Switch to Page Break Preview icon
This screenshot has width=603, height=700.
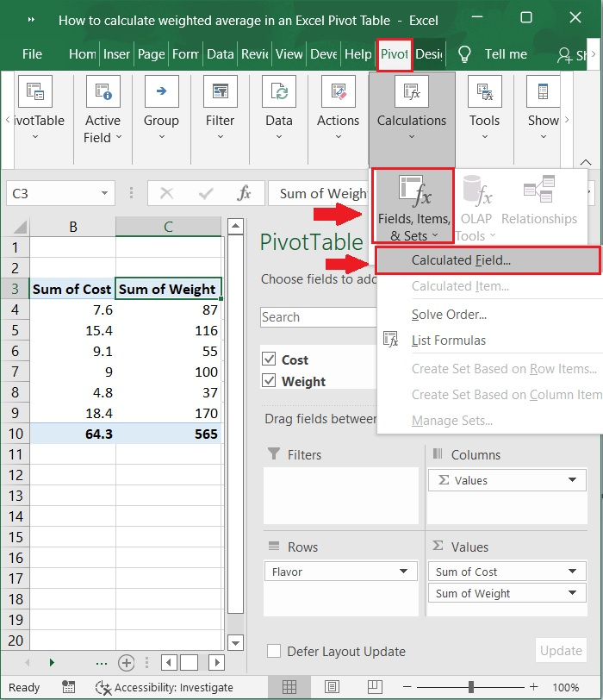click(x=375, y=687)
